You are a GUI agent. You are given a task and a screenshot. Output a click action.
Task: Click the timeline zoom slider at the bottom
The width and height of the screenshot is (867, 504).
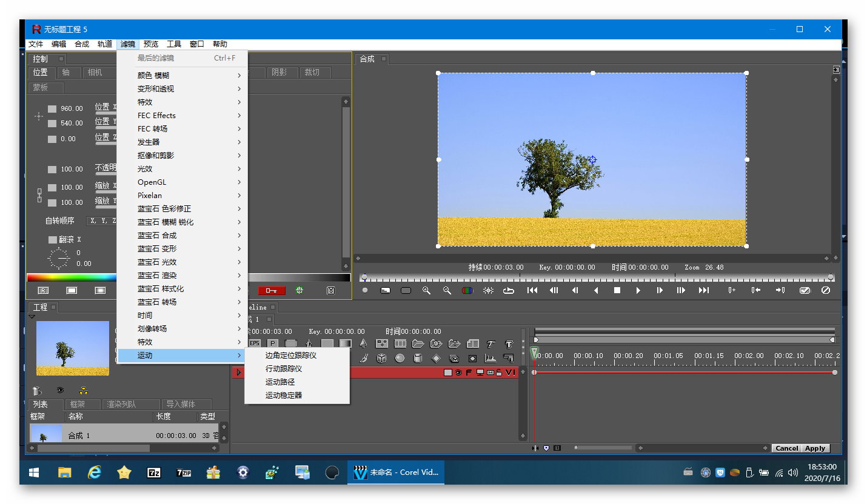click(x=603, y=448)
